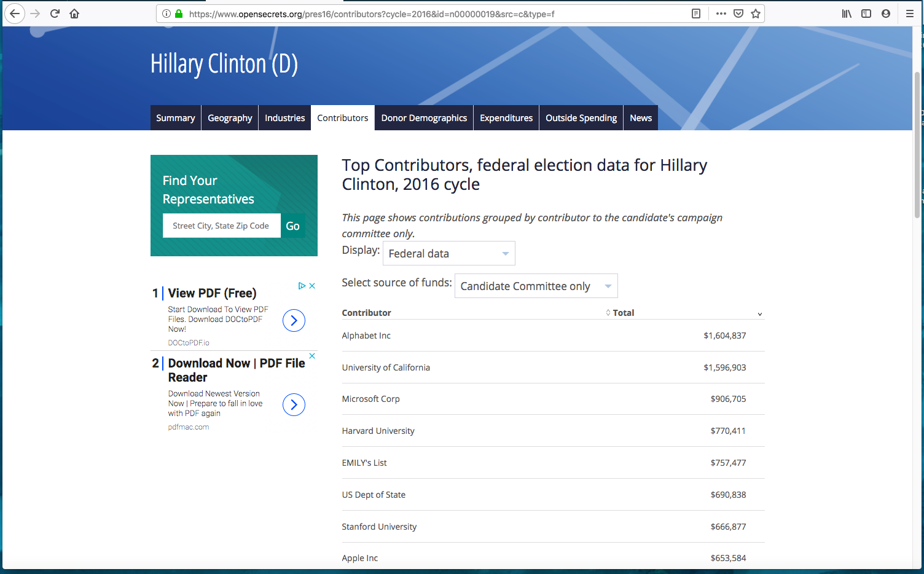Click the $690,838 total value
Image resolution: width=924 pixels, height=574 pixels.
tap(729, 495)
